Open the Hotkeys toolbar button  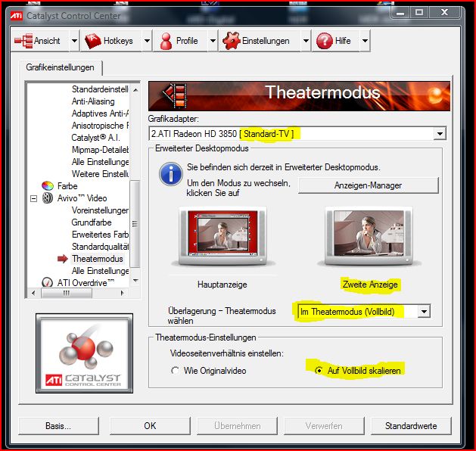pos(112,41)
